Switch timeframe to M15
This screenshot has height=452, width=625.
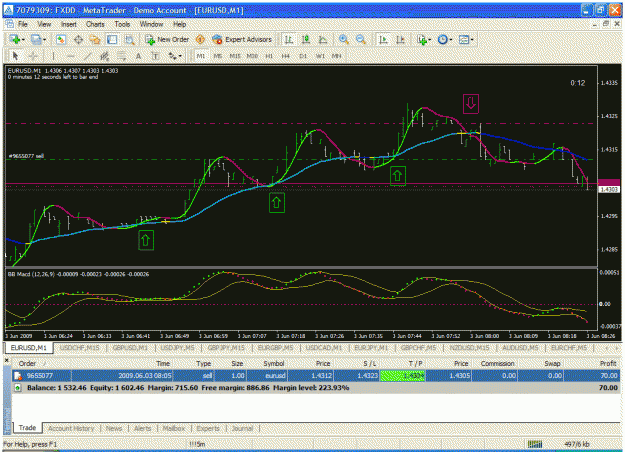[235, 56]
